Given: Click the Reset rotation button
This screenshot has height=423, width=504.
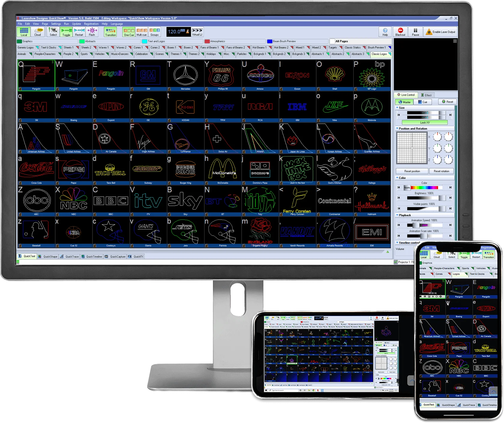Looking at the screenshot, I should click(x=442, y=171).
